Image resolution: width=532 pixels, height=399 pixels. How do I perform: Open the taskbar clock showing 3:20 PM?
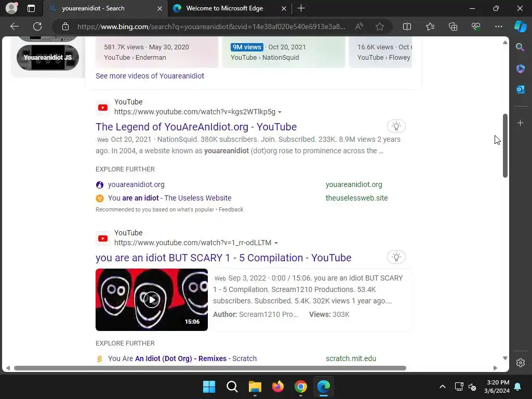[x=497, y=387]
